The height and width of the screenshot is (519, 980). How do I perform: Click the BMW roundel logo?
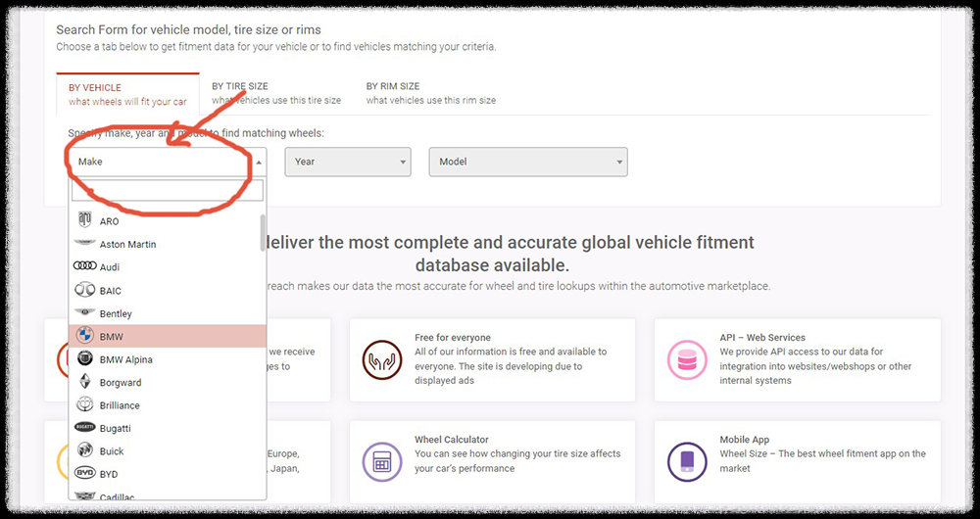tap(84, 335)
